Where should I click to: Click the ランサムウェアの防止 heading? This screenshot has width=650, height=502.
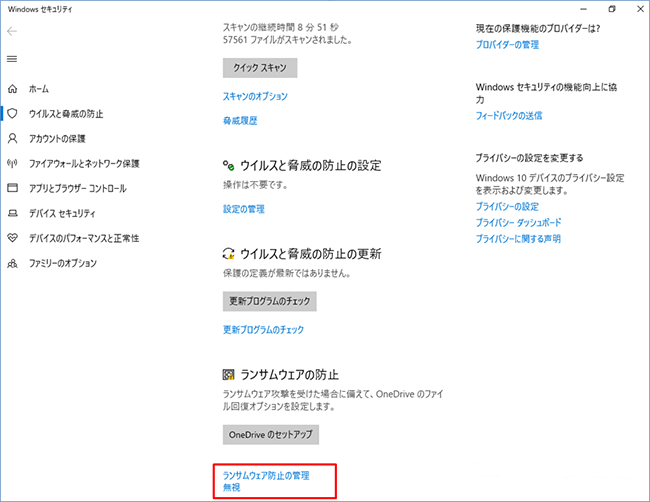point(289,375)
